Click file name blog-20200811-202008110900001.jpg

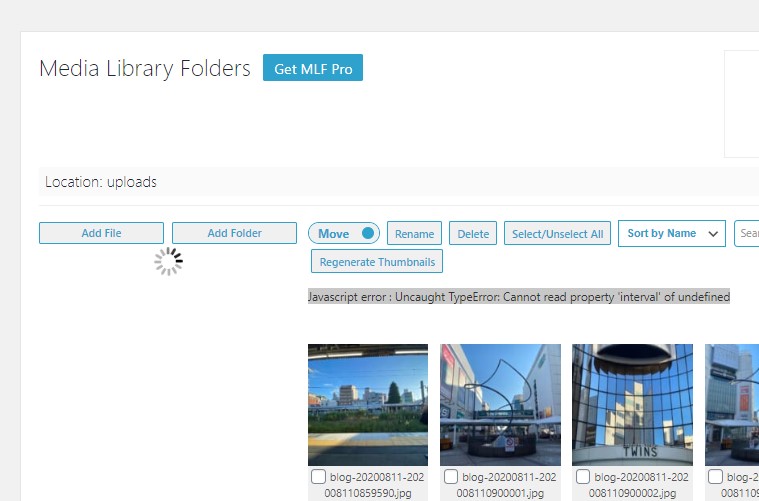(505, 485)
